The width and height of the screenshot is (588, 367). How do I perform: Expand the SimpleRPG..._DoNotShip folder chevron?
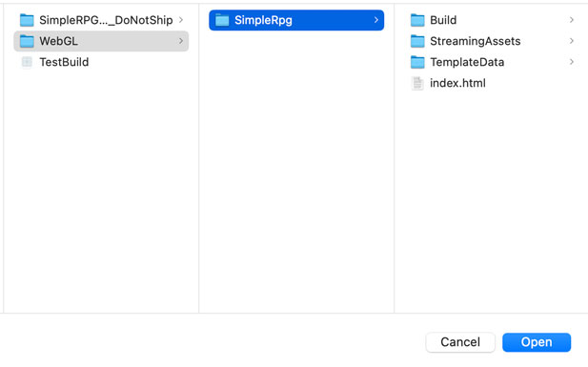coord(181,20)
